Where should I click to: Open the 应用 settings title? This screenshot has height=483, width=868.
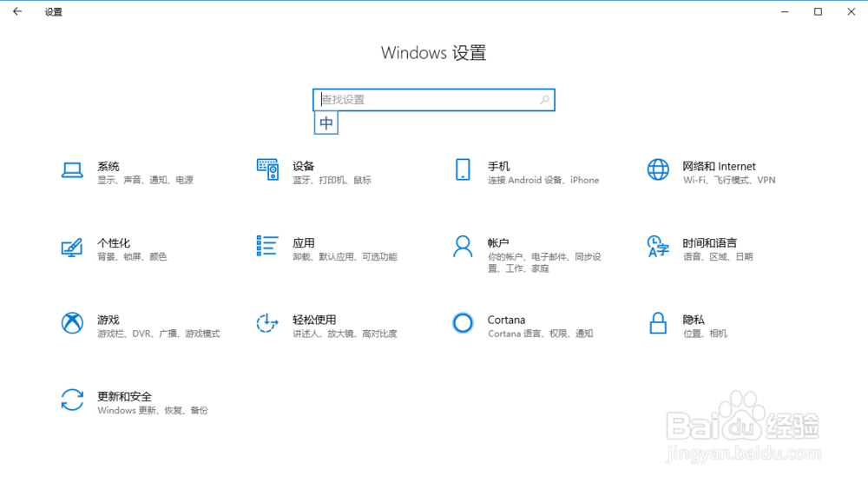coord(303,243)
